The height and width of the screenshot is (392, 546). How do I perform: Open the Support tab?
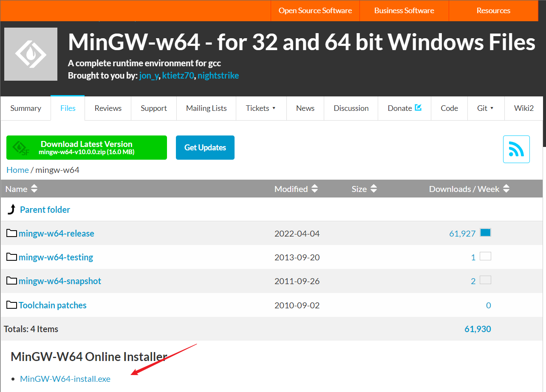(x=154, y=108)
